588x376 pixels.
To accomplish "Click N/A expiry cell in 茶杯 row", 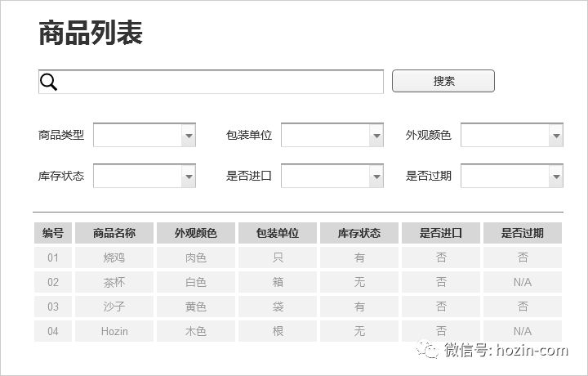I will pyautogui.click(x=523, y=282).
